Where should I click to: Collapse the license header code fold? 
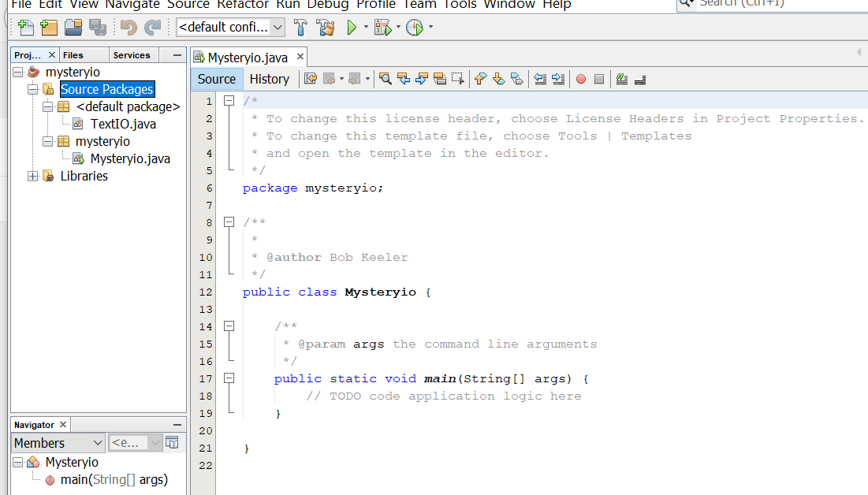pos(229,101)
